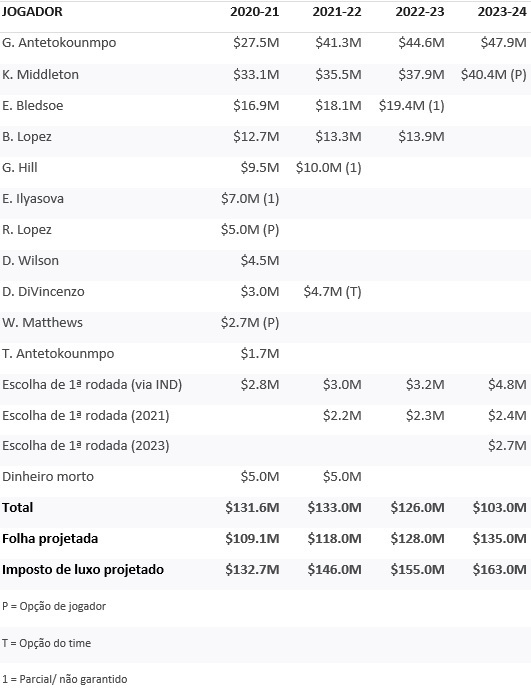Viewport: 531px width, 693px height.
Task: Select G. Antetokounmpo player name
Action: 59,43
